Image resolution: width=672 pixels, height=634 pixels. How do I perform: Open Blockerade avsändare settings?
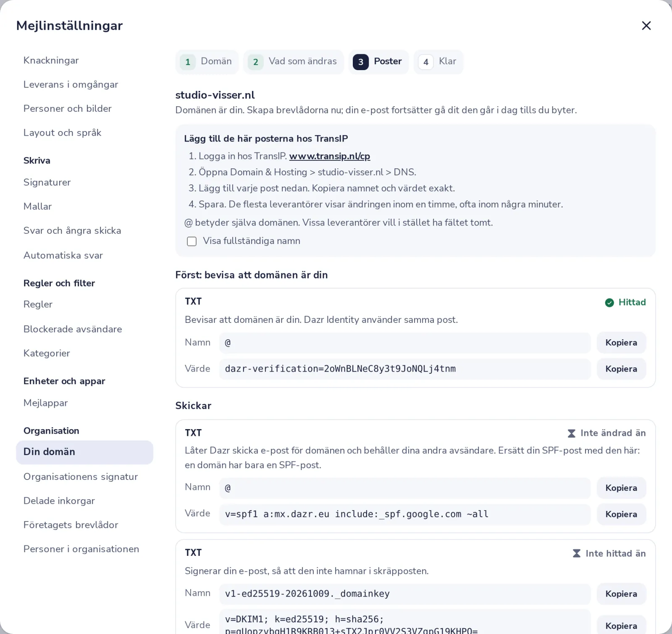(84, 329)
